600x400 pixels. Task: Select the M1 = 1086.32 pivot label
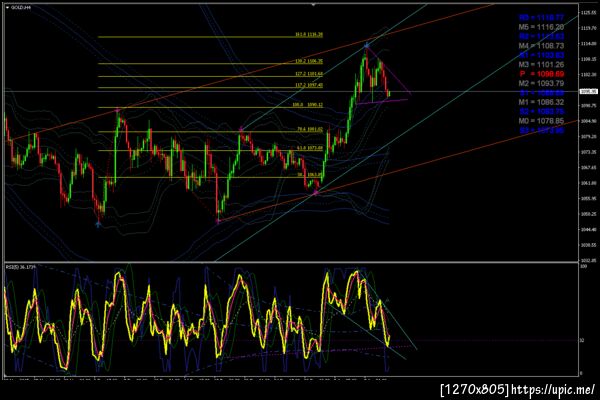pos(541,102)
